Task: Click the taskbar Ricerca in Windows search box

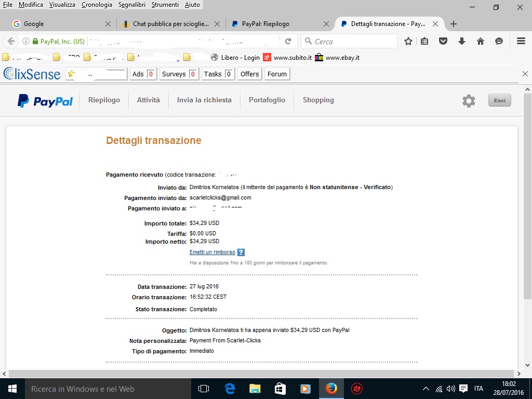Action: click(x=108, y=389)
